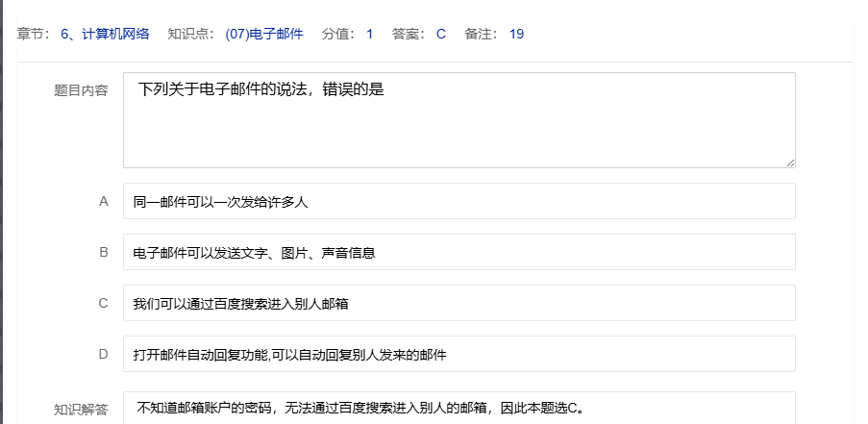Click the "D" option label
The width and height of the screenshot is (868, 424).
(x=103, y=354)
